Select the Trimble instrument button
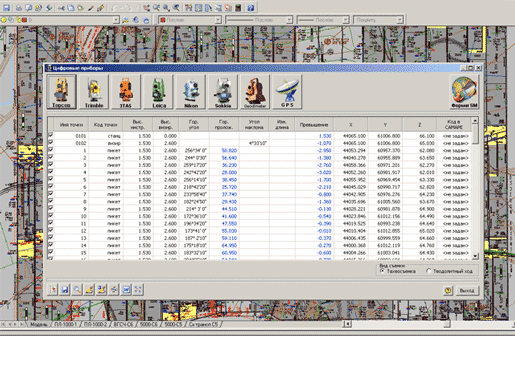 [94, 92]
